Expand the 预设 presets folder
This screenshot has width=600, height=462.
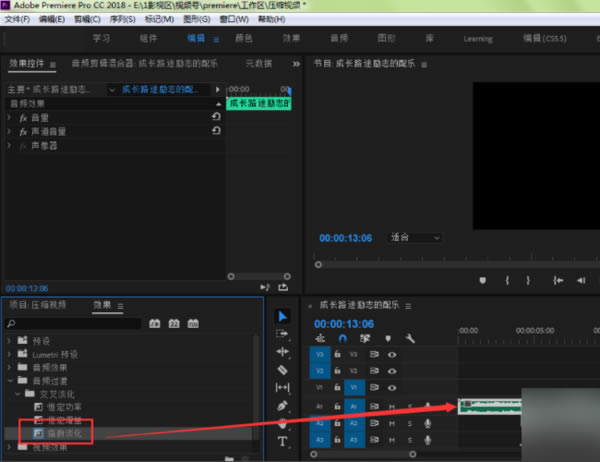pos(11,340)
